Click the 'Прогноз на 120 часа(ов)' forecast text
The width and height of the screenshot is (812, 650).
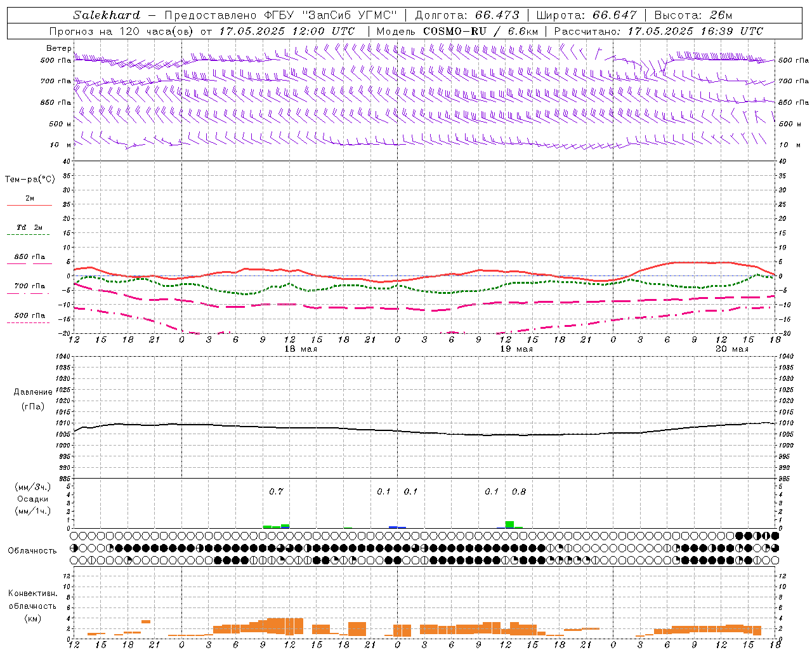pos(122,31)
